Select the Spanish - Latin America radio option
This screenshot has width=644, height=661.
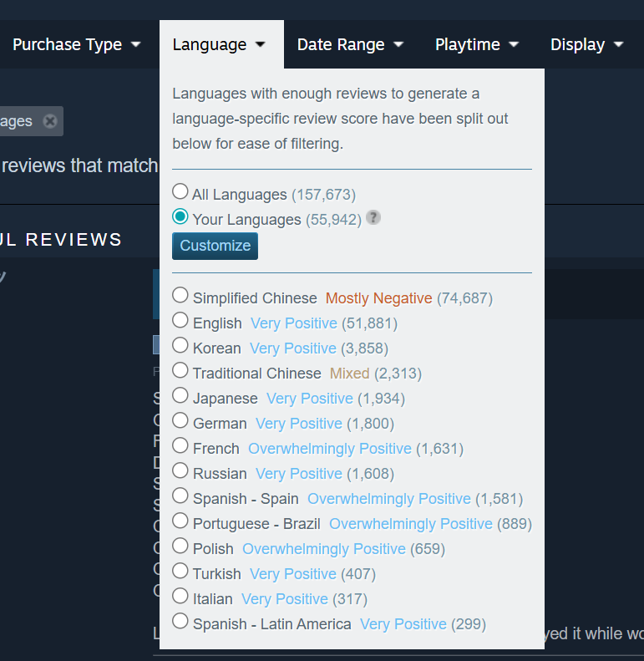pos(180,621)
